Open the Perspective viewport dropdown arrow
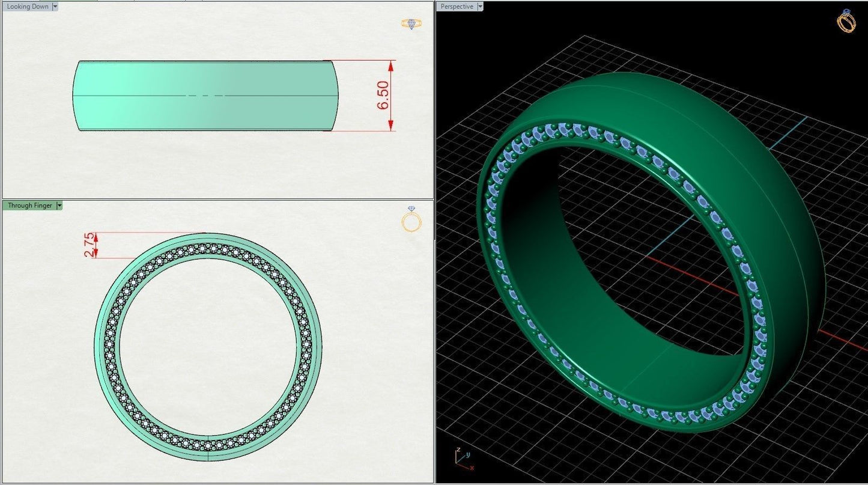The height and width of the screenshot is (485, 868). 481,7
